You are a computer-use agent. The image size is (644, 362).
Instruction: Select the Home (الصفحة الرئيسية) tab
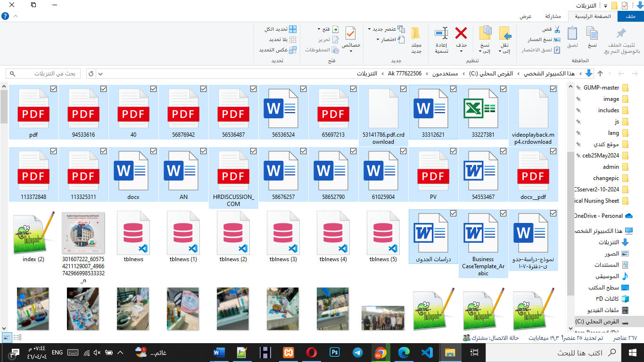click(592, 16)
